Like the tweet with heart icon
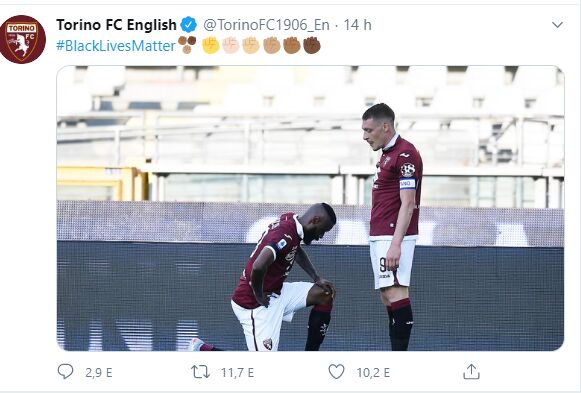The height and width of the screenshot is (393, 581). click(336, 372)
